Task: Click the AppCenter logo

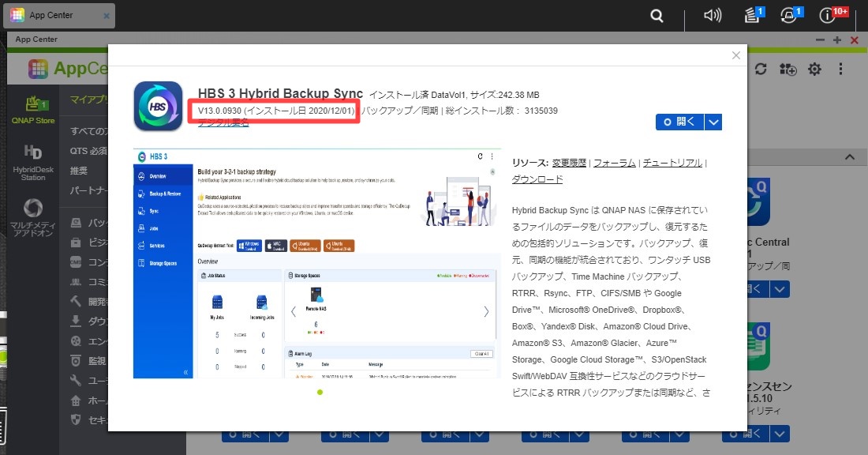Action: [x=68, y=69]
